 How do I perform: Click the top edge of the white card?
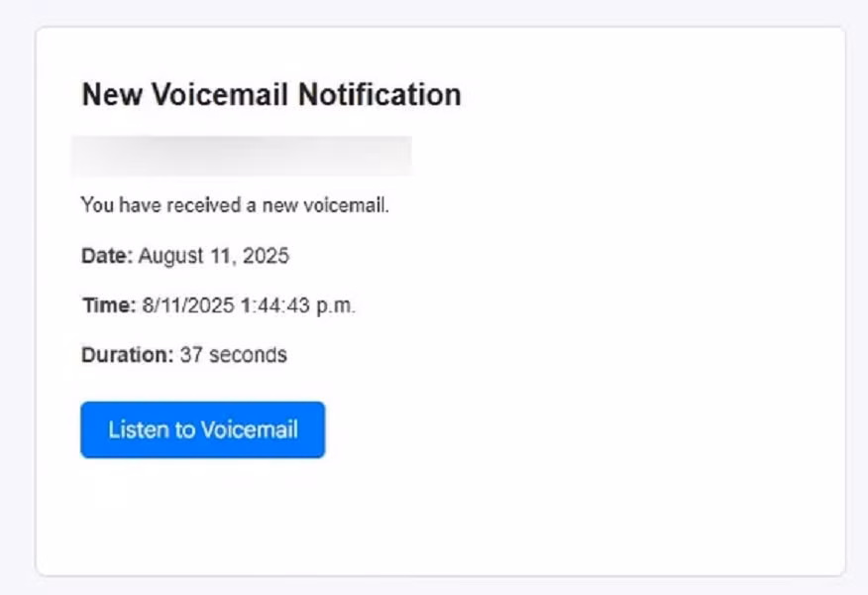point(436,31)
